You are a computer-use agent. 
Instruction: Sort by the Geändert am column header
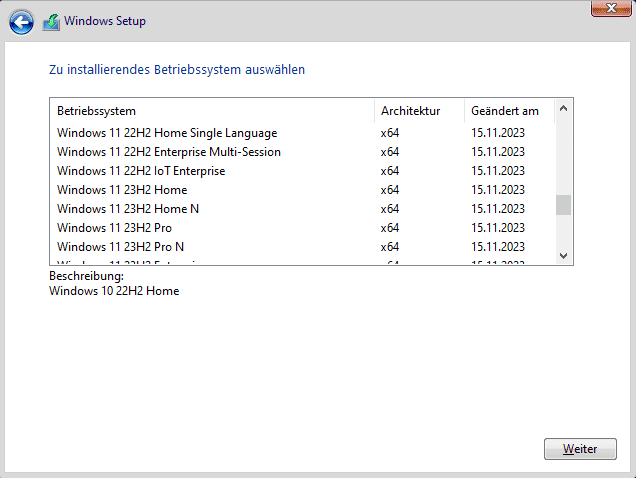pyautogui.click(x=509, y=111)
